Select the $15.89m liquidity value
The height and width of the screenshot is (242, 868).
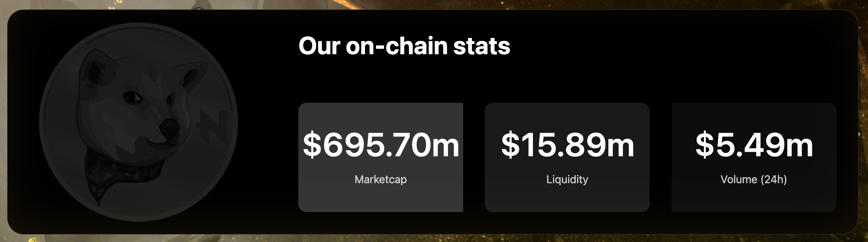click(567, 145)
